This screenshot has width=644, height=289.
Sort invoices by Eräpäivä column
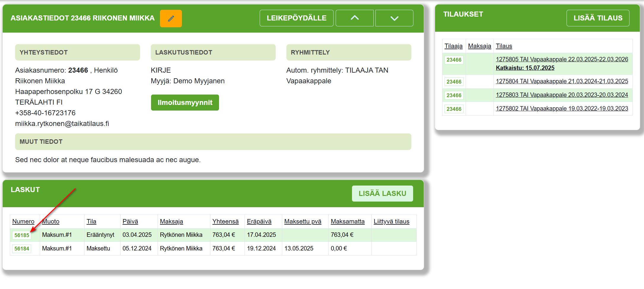coord(259,221)
